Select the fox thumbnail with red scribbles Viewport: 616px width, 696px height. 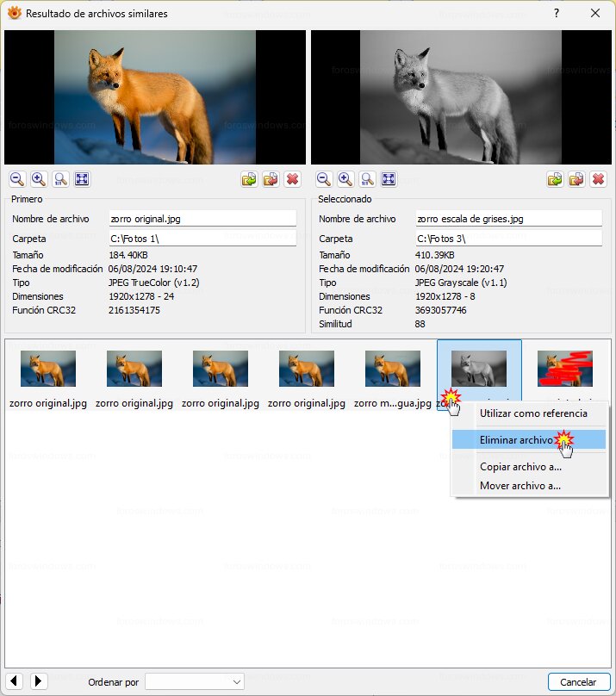pos(565,369)
